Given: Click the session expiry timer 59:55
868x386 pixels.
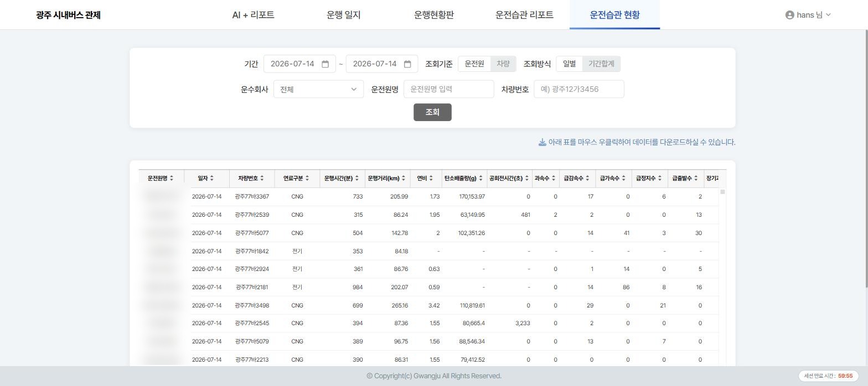Looking at the screenshot, I should pyautogui.click(x=845, y=376).
